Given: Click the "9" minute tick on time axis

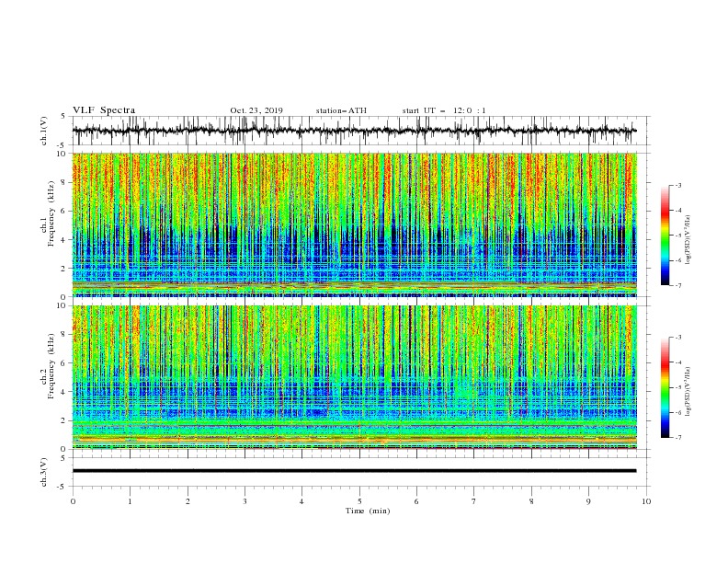Looking at the screenshot, I should [588, 501].
